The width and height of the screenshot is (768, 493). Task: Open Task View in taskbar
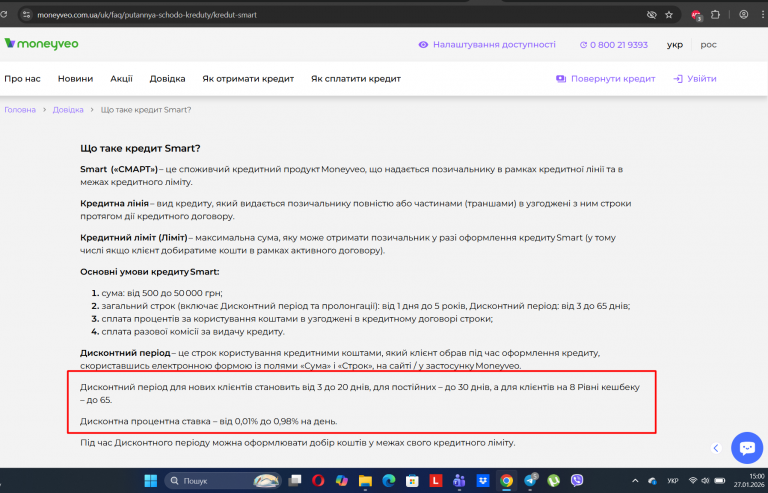pos(295,481)
